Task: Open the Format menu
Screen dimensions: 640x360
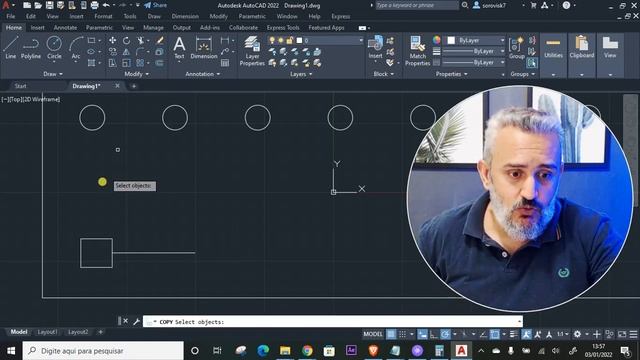Action: coord(103,16)
